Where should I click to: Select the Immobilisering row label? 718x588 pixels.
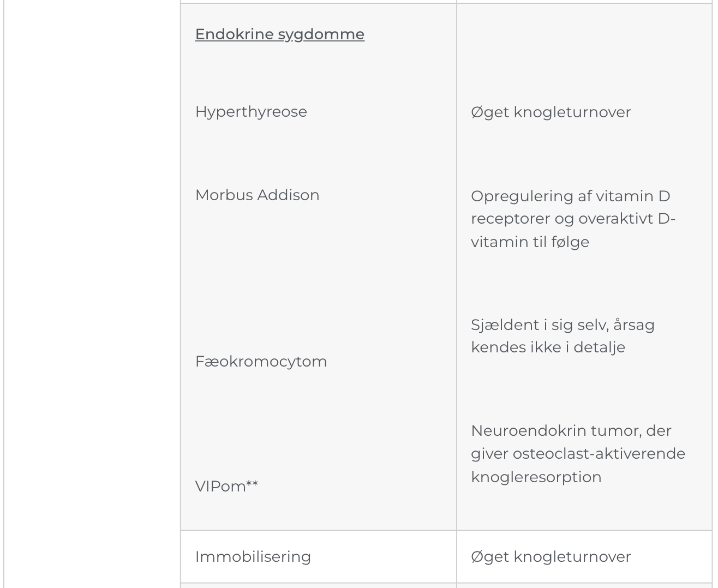(x=253, y=557)
